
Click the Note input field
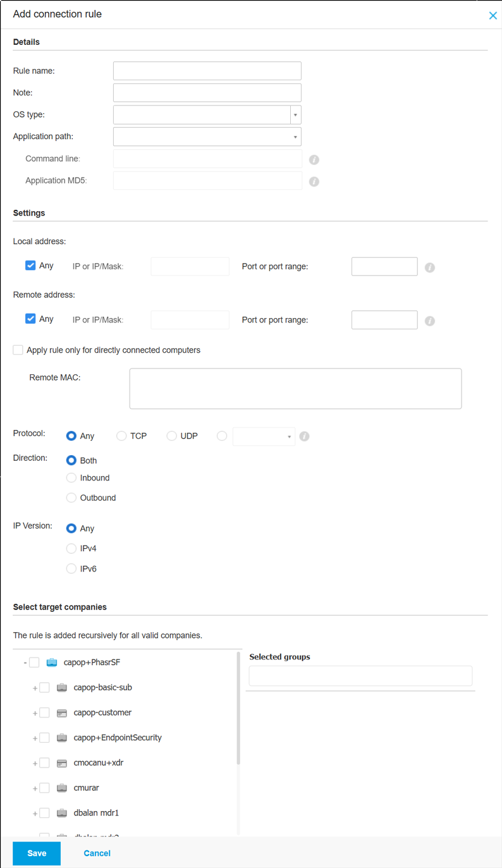point(207,93)
